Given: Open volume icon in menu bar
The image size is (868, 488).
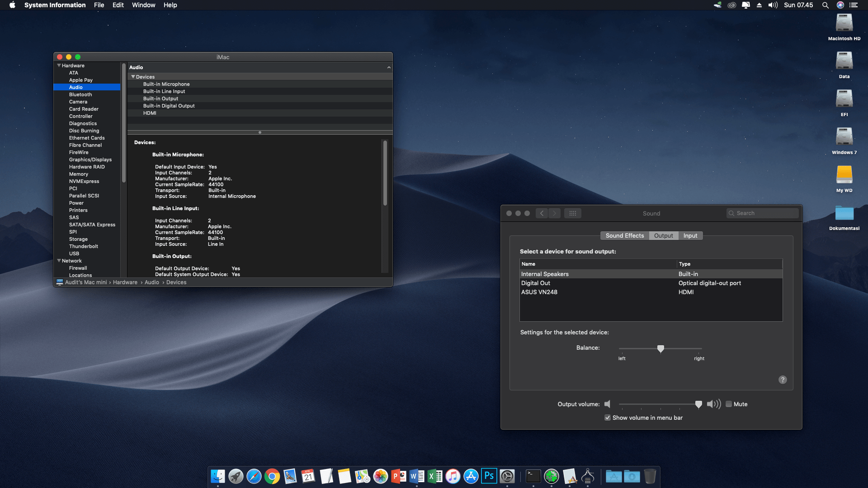Looking at the screenshot, I should 773,5.
